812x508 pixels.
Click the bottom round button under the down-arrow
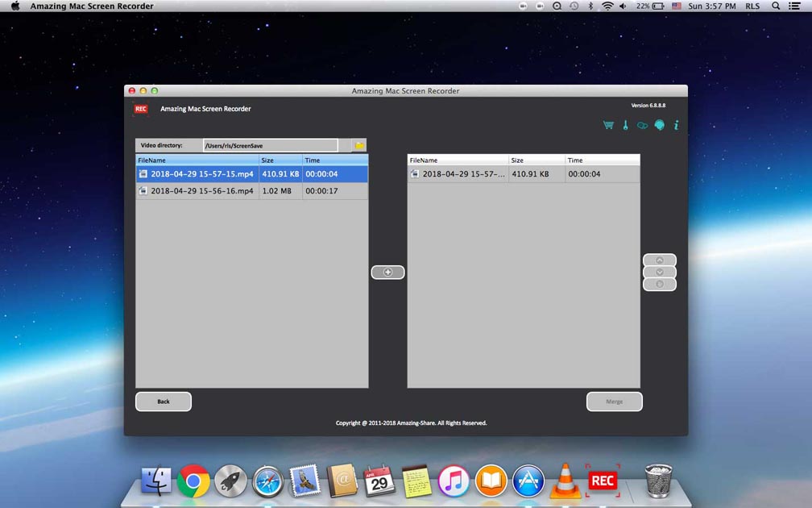(659, 284)
